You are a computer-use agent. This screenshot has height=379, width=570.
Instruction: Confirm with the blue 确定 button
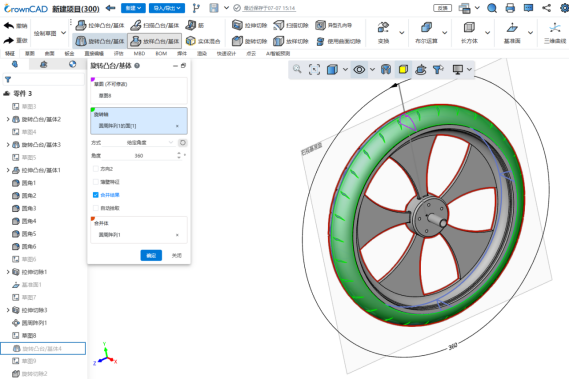coord(151,255)
